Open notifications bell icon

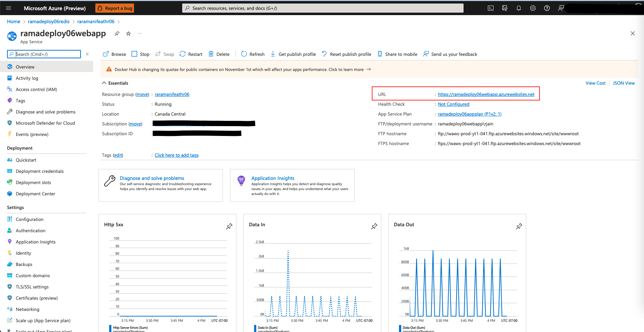pyautogui.click(x=519, y=8)
